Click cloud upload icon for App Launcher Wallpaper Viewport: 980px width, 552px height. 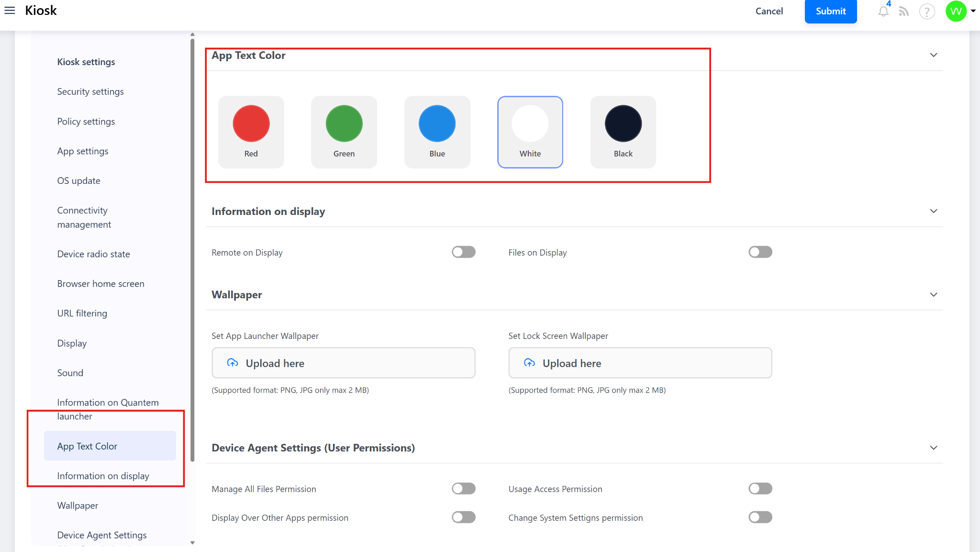tap(233, 363)
